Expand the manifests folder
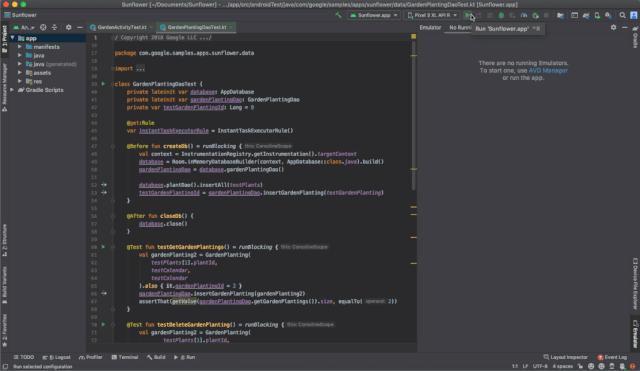640x371 pixels. pos(20,47)
